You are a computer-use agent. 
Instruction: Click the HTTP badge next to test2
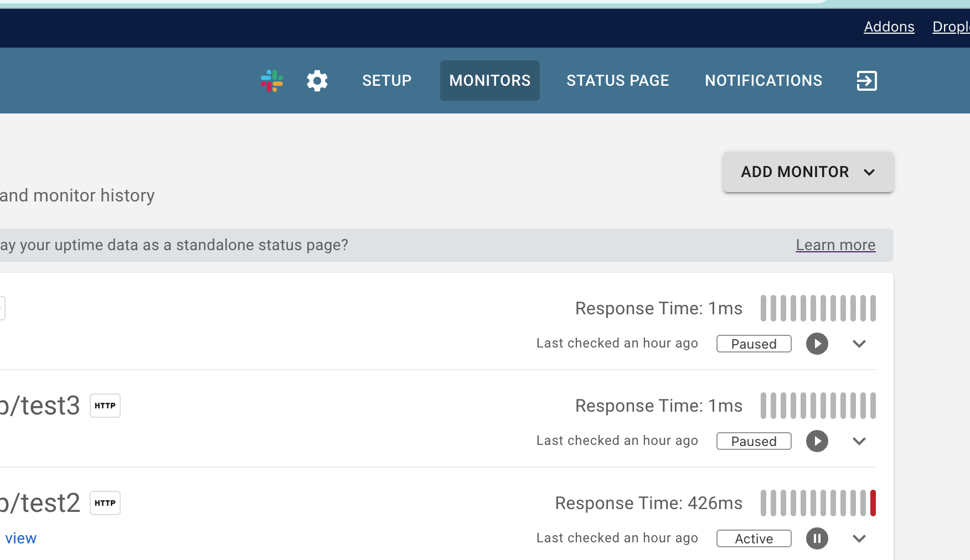point(105,502)
